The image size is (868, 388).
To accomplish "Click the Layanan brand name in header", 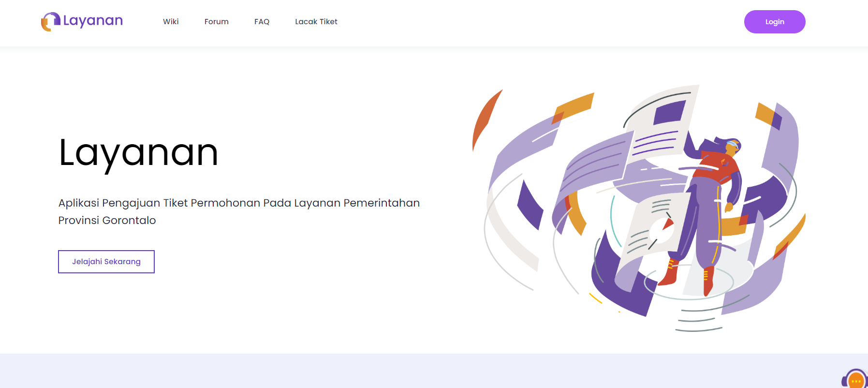I will pyautogui.click(x=93, y=21).
